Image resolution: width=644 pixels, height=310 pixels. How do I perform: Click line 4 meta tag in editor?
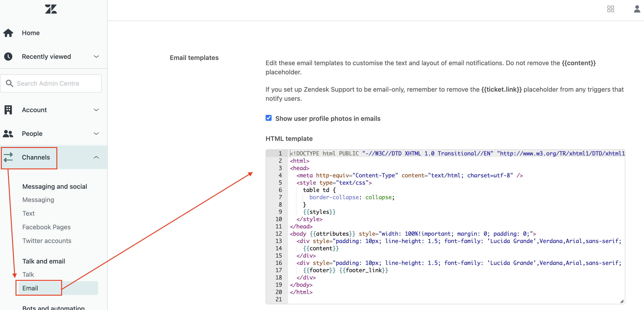pyautogui.click(x=410, y=175)
